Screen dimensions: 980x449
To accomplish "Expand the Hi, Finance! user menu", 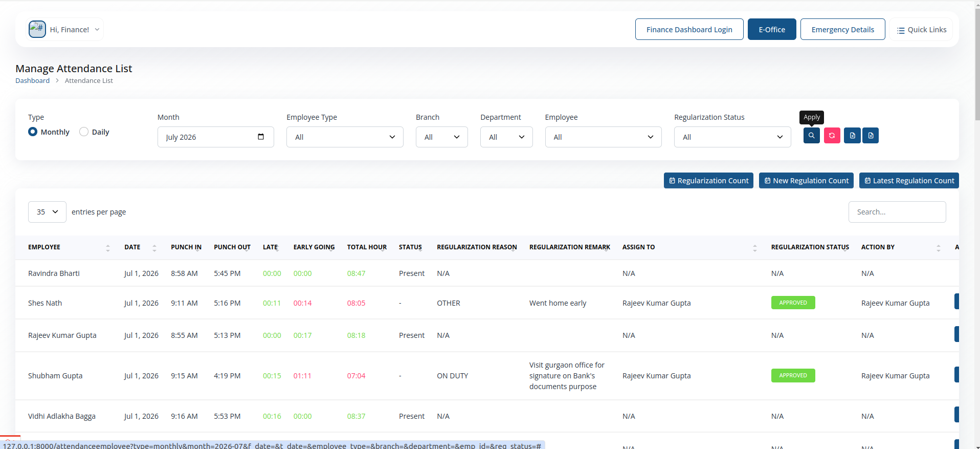I will (x=64, y=29).
